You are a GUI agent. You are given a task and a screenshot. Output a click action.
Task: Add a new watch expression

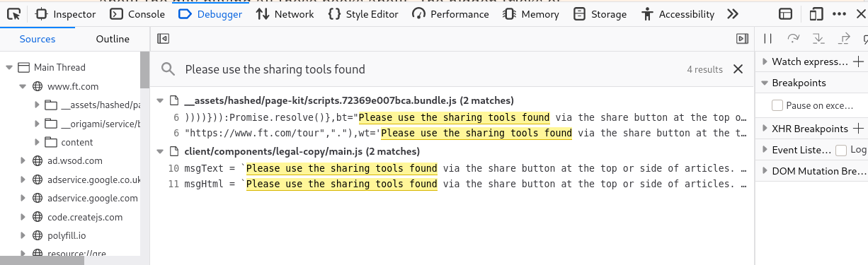(x=858, y=62)
